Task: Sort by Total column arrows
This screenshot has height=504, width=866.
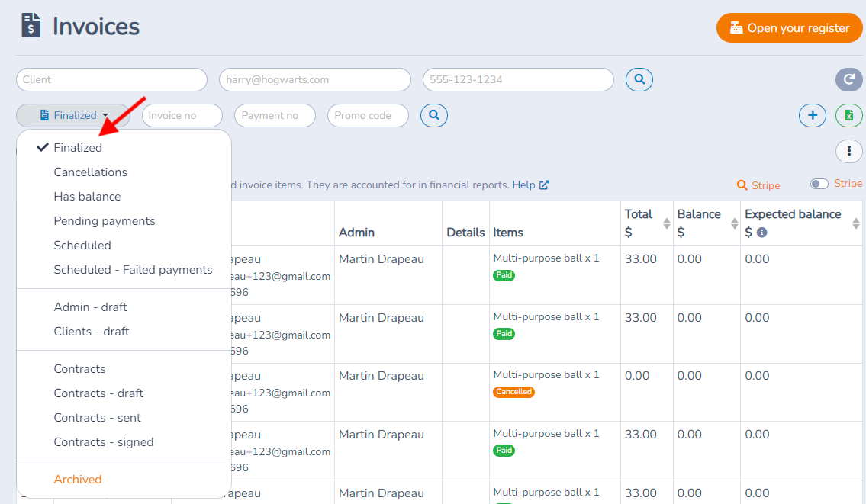Action: click(x=667, y=223)
